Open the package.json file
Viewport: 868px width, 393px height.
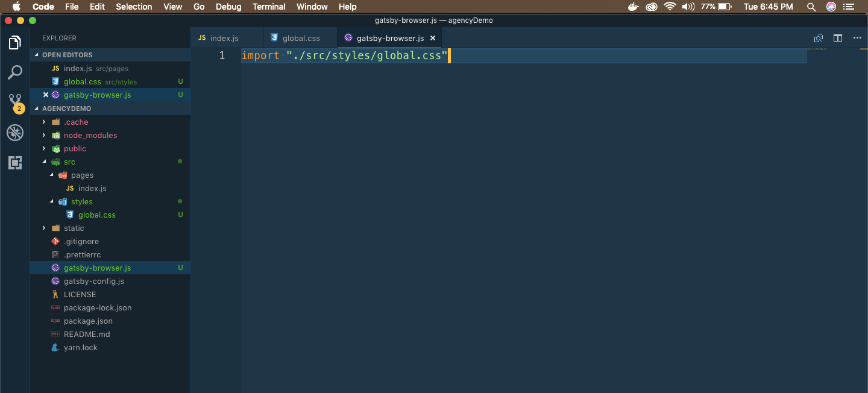coord(110,321)
